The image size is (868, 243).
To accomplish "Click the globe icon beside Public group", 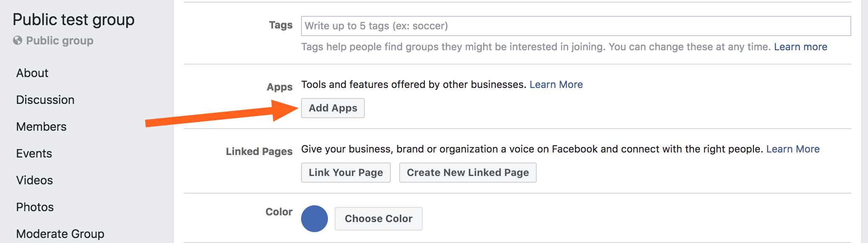I will pyautogui.click(x=18, y=41).
